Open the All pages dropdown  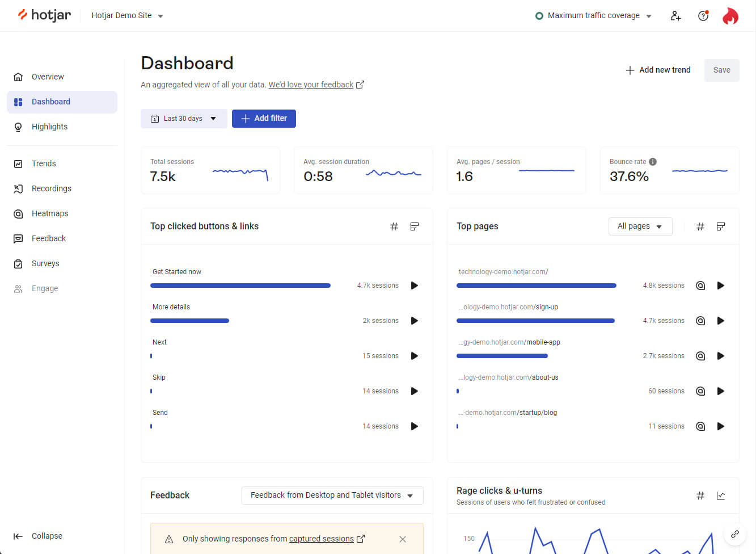tap(640, 226)
